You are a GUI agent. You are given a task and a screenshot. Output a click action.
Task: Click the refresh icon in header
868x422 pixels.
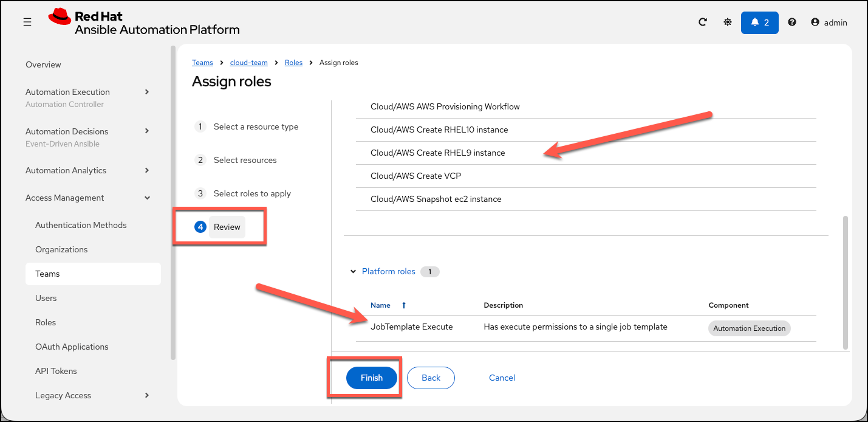click(703, 22)
